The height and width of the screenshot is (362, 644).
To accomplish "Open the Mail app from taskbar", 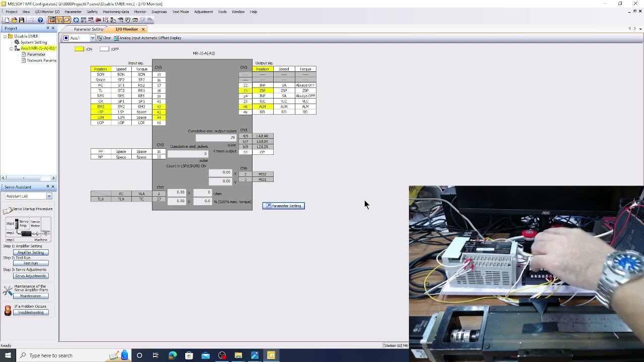I will pyautogui.click(x=205, y=355).
